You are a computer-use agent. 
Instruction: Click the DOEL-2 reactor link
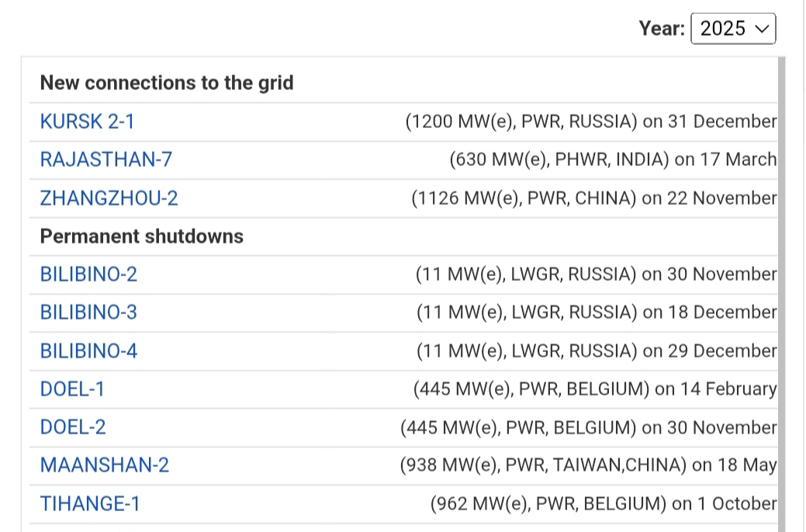tap(73, 427)
